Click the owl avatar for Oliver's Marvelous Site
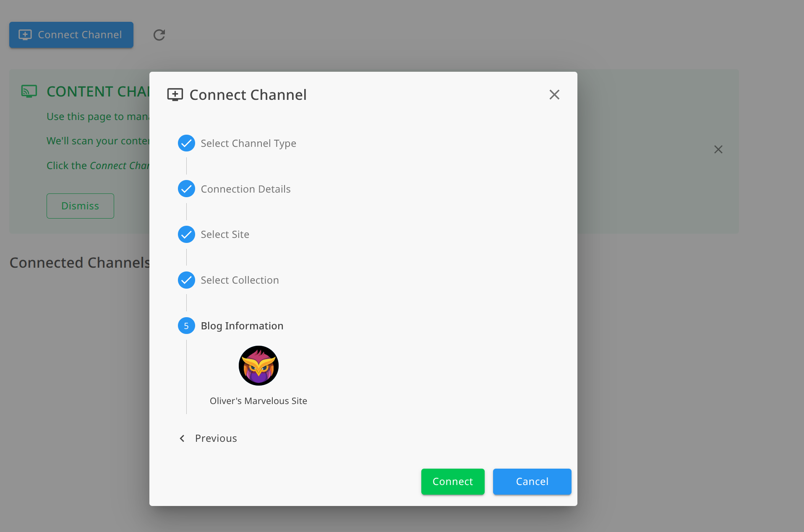Viewport: 804px width, 532px height. 258,365
